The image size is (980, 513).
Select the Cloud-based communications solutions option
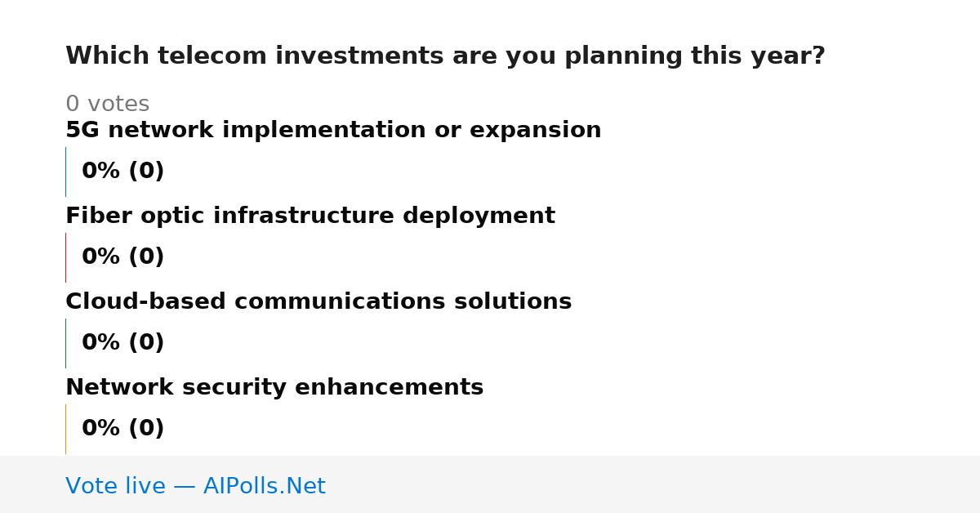(318, 302)
